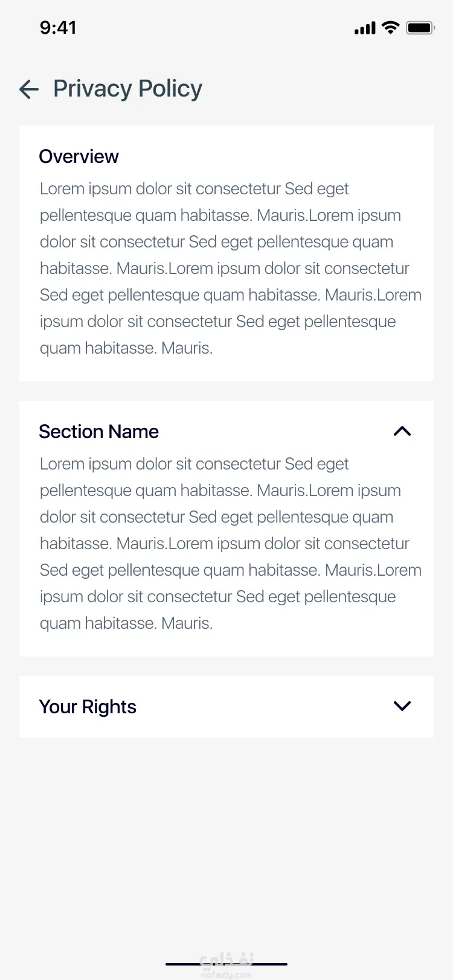Tap the cellular signal bars icon

tap(365, 28)
